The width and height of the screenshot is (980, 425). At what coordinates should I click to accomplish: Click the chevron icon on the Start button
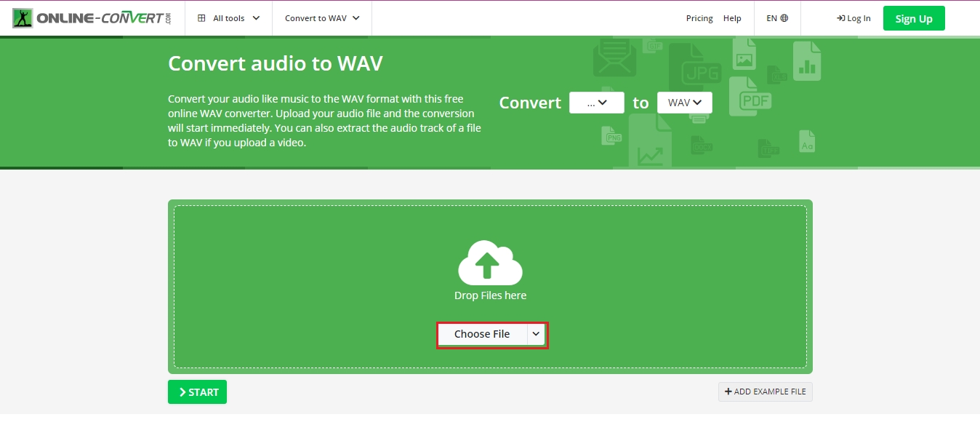pyautogui.click(x=182, y=392)
